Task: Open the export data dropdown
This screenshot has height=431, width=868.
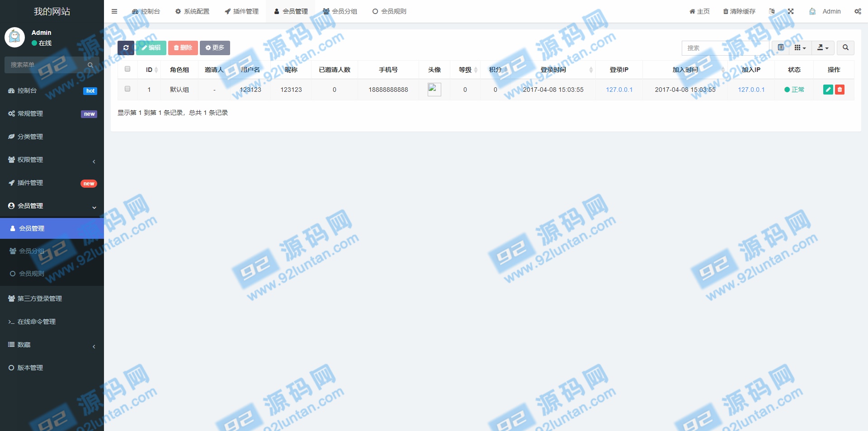Action: pyautogui.click(x=823, y=47)
